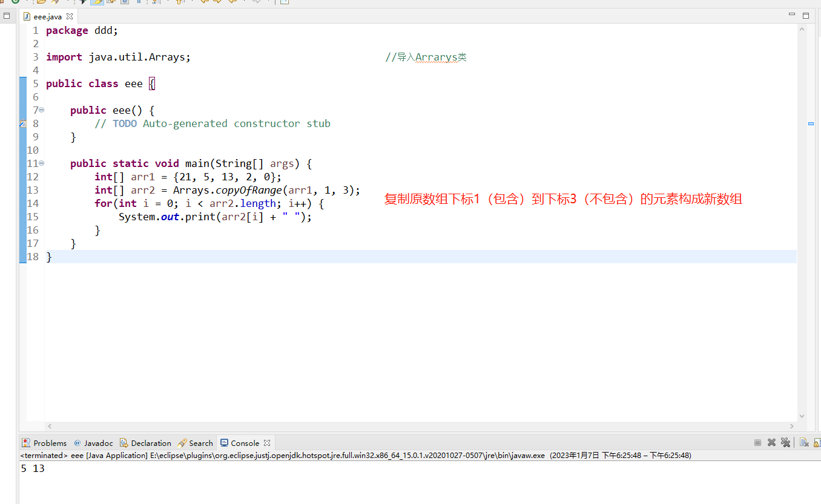
Task: Pin the Console view
Action: pyautogui.click(x=820, y=442)
